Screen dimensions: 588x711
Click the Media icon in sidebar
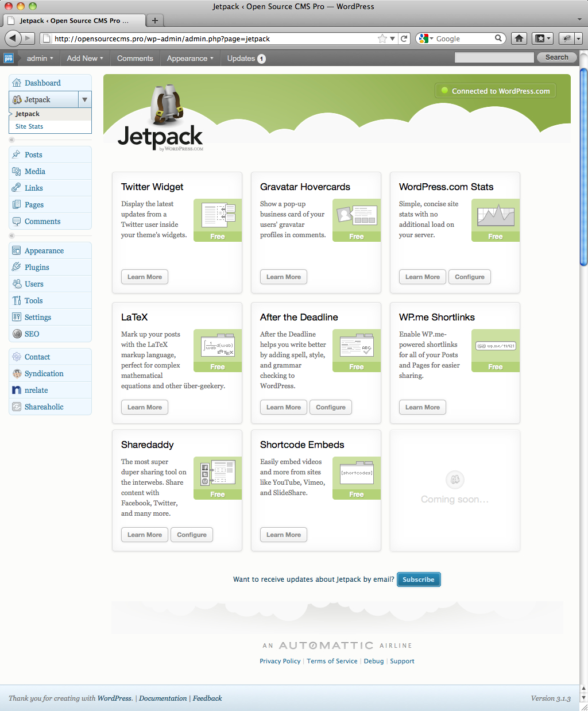(17, 171)
